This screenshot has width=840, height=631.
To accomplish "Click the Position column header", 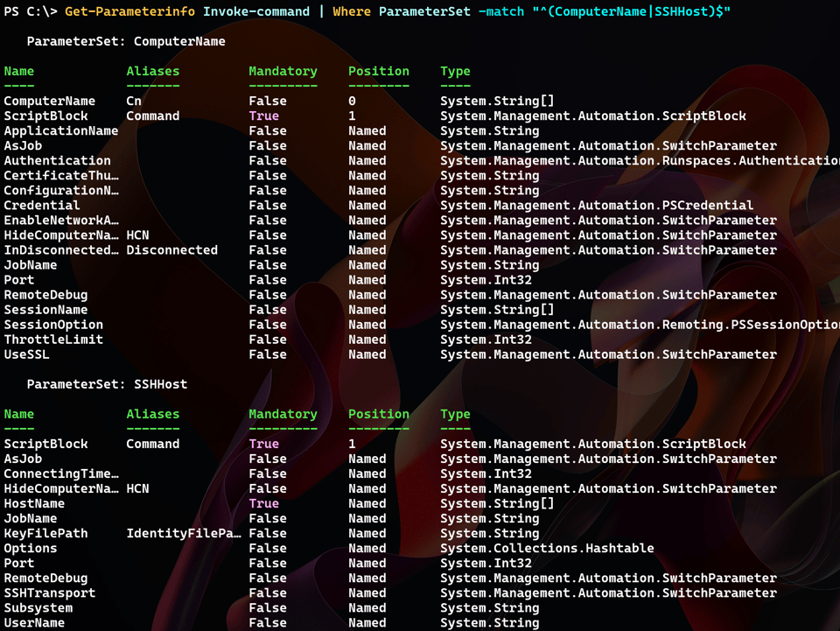I will click(378, 71).
